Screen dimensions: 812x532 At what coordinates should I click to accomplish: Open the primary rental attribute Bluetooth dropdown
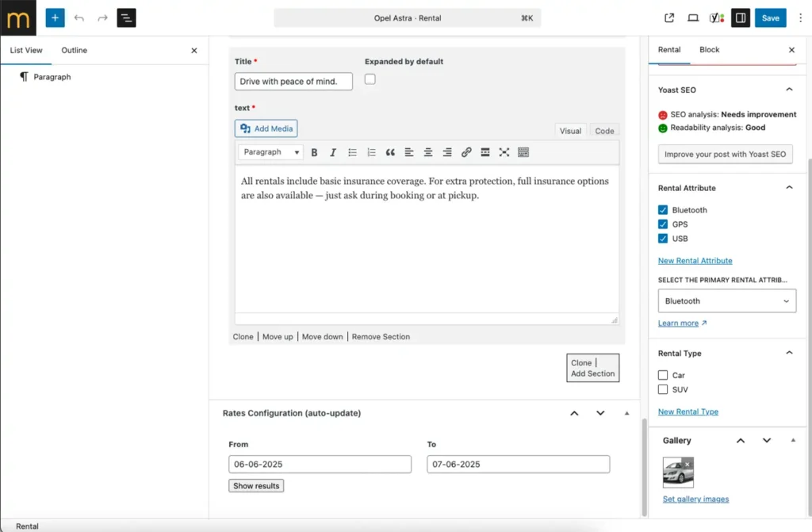[726, 301]
